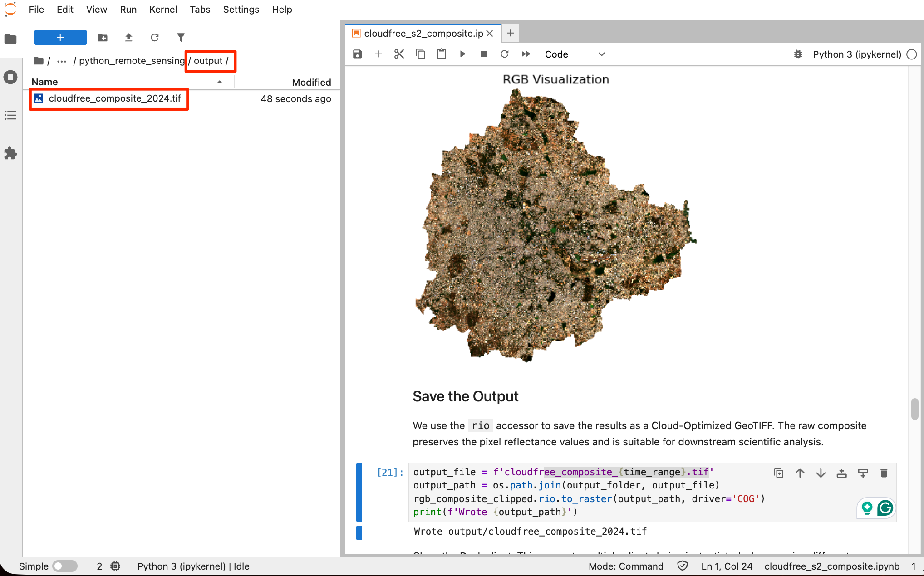Close the cloudfree_s2_composite tab
This screenshot has width=924, height=576.
tap(490, 34)
